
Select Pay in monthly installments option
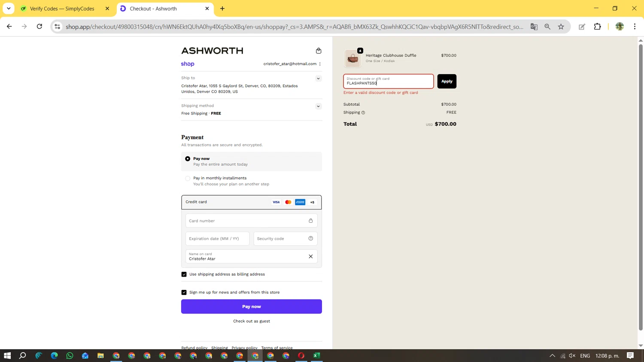coord(188,178)
